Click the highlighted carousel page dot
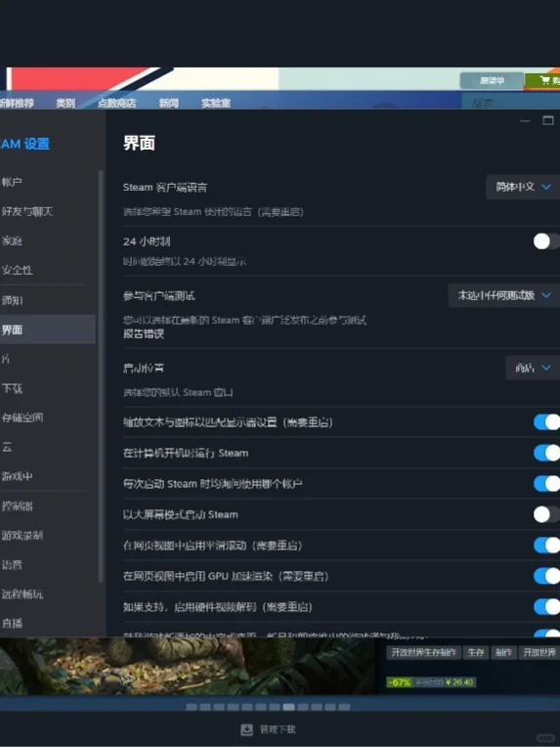This screenshot has height=747, width=560. point(288,707)
